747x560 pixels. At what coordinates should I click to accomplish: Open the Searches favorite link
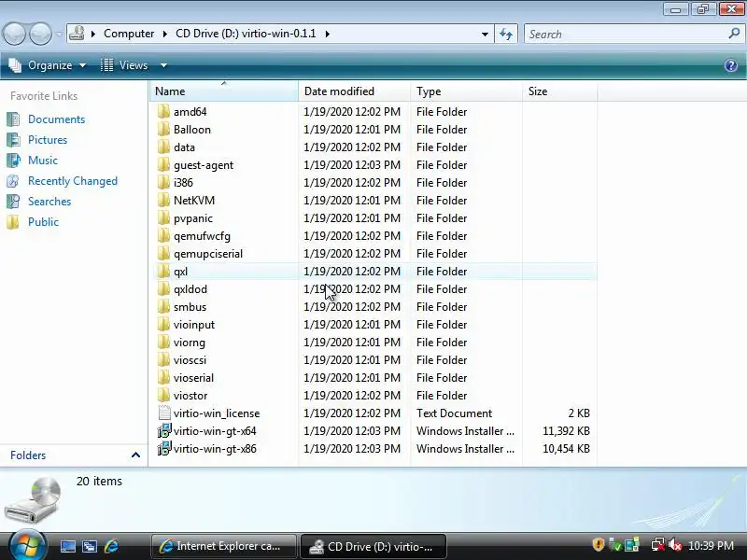point(49,202)
